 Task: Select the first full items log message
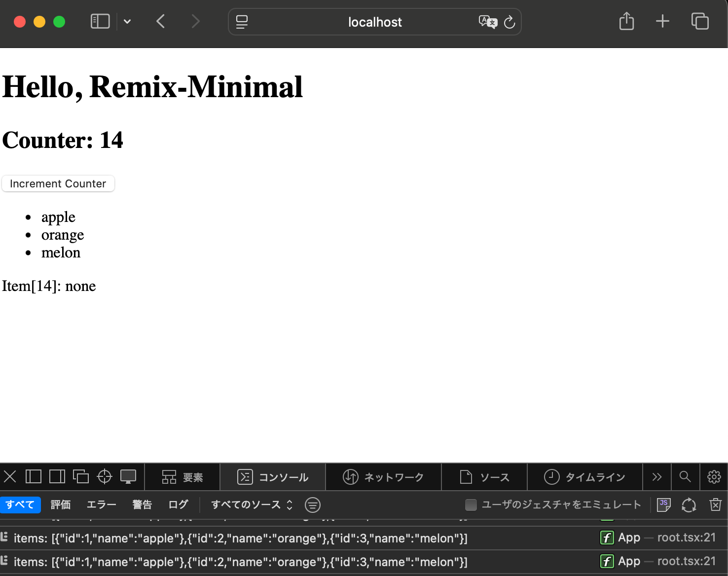point(241,538)
